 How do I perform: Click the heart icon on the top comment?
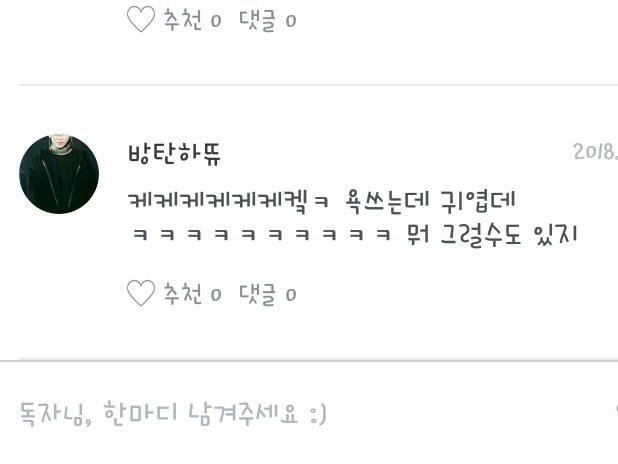click(x=141, y=19)
